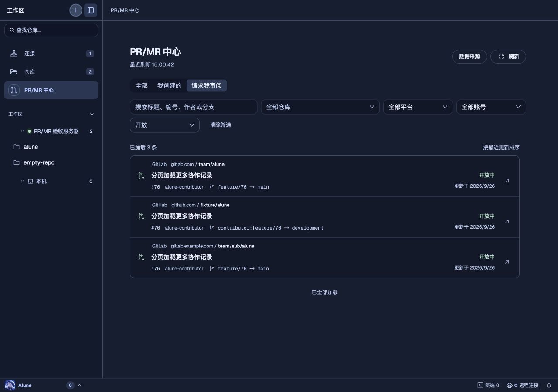Click 按最近更新排序 sort label
Viewport: 558px width, 392px height.
501,148
